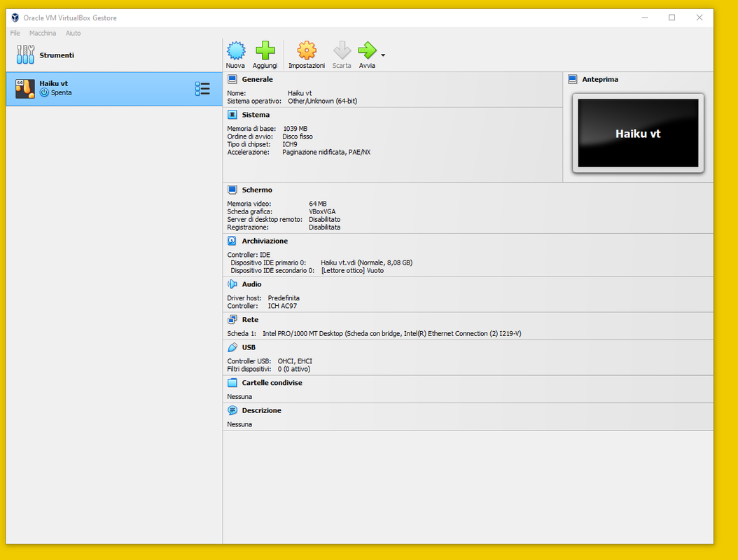Open the USB settings heading
Image resolution: width=738 pixels, height=560 pixels.
(x=249, y=347)
